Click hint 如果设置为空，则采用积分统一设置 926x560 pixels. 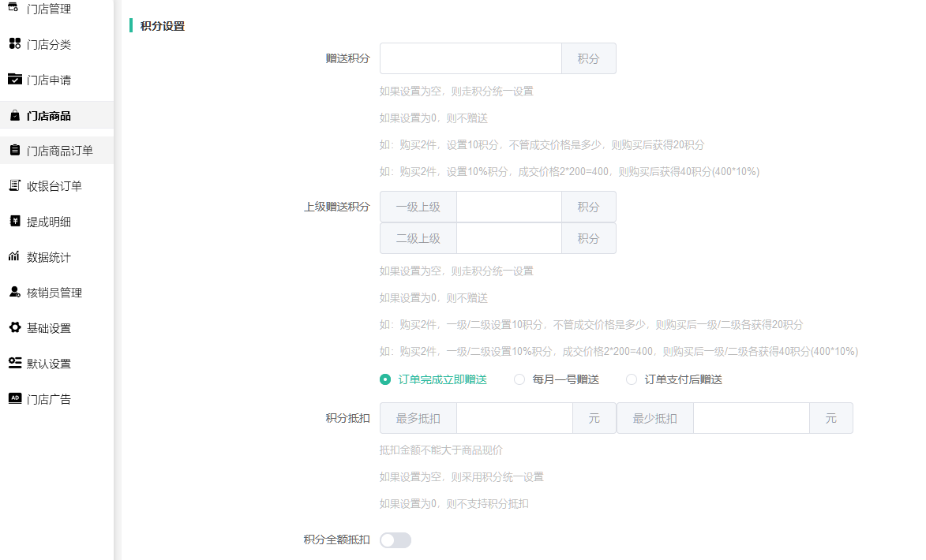[461, 477]
